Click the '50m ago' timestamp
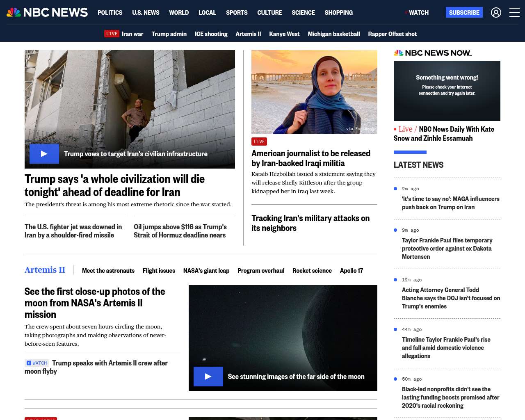Screen dimensions: 525x420 pos(412,379)
